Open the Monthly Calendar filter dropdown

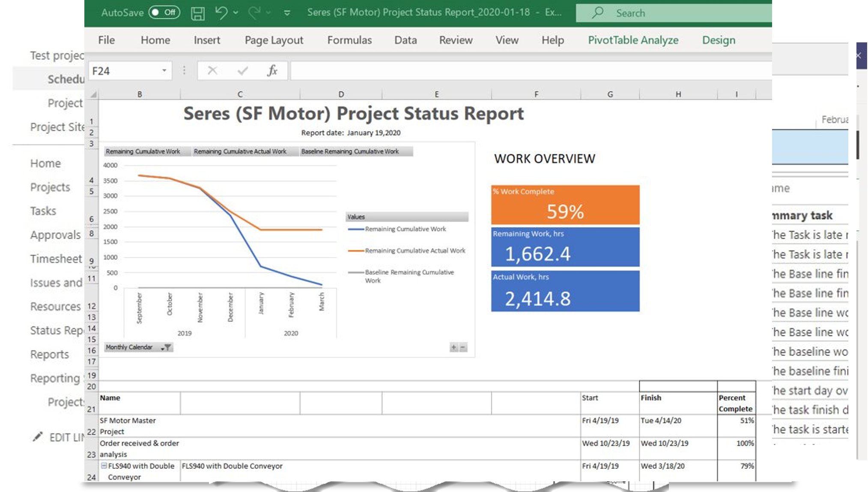point(166,347)
